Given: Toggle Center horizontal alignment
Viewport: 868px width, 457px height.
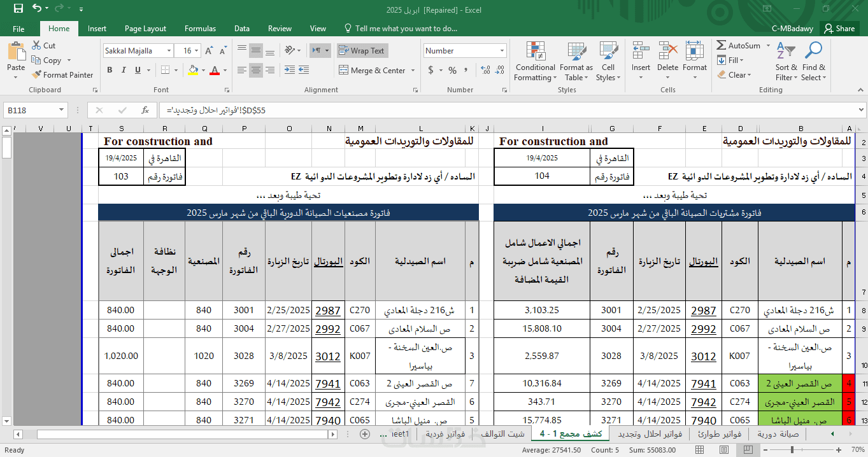Looking at the screenshot, I should (x=255, y=70).
